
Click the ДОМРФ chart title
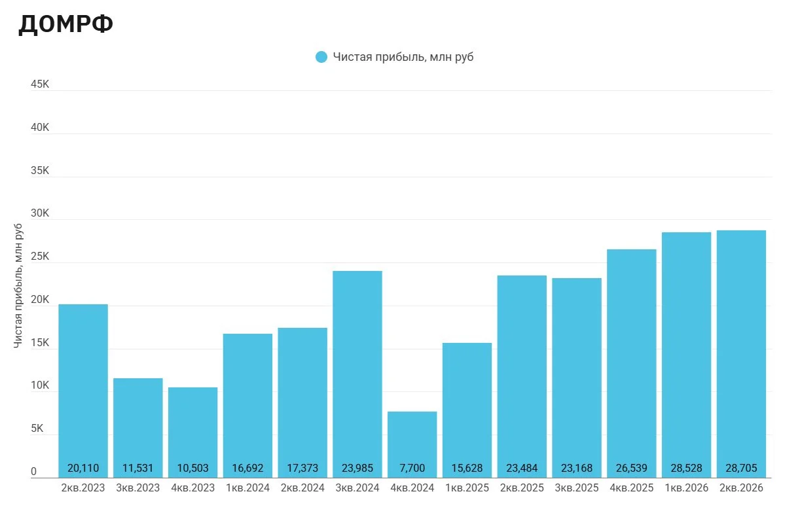pos(65,24)
